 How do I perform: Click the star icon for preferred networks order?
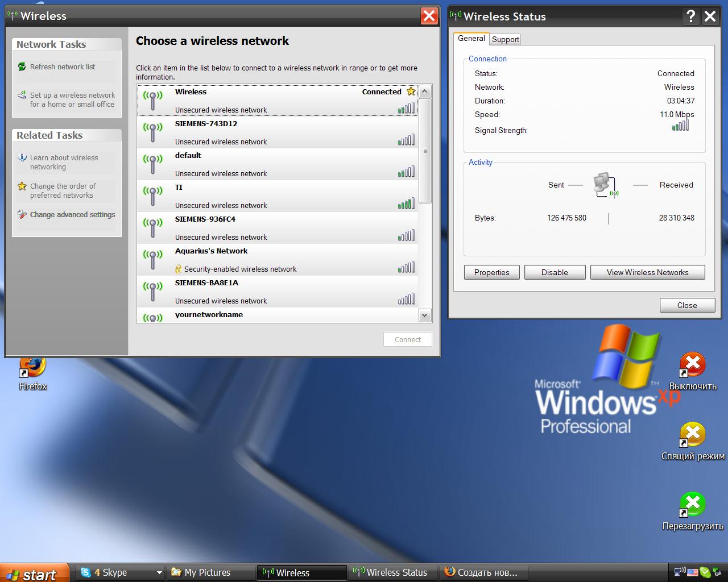(22, 186)
